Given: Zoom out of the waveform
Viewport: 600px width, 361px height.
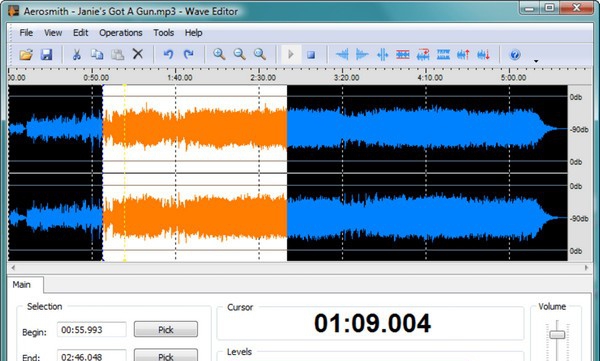Looking at the screenshot, I should (x=240, y=54).
